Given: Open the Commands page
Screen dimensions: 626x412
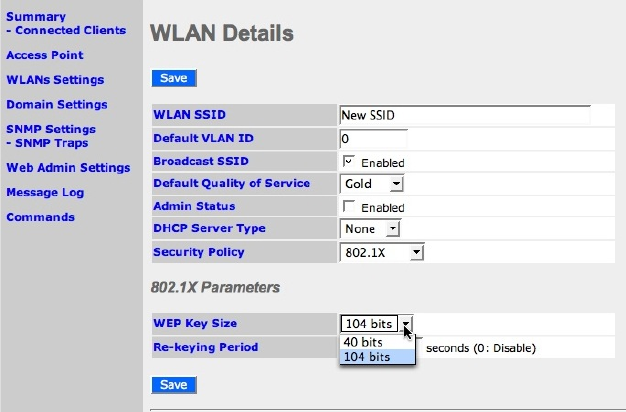Looking at the screenshot, I should [x=40, y=217].
